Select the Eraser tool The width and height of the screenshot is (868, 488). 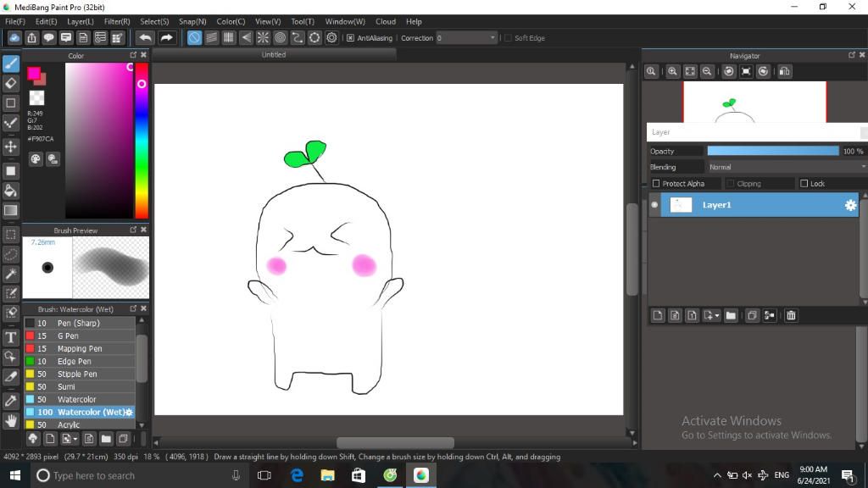11,84
